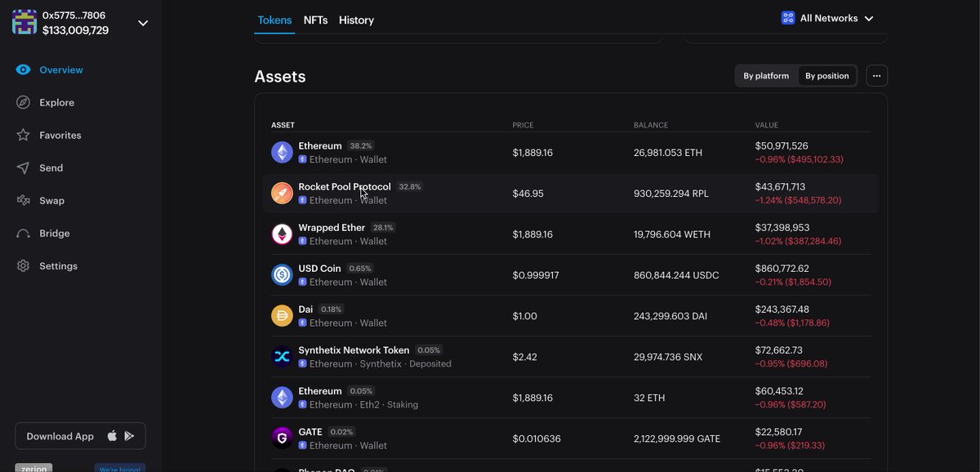This screenshot has width=980, height=472.
Task: Switch to the Tokens tab
Action: pos(274,20)
